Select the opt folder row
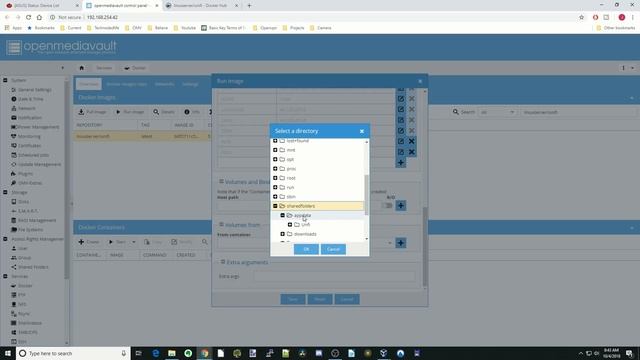The image size is (640, 360). [318, 159]
